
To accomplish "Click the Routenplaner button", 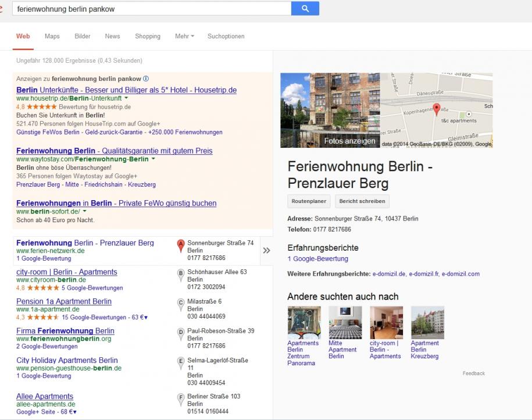I will pyautogui.click(x=309, y=201).
